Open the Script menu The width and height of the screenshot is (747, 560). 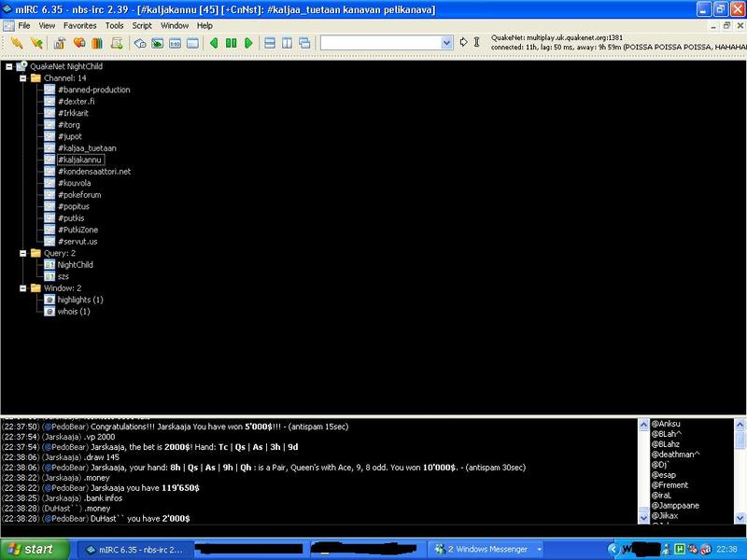click(142, 25)
